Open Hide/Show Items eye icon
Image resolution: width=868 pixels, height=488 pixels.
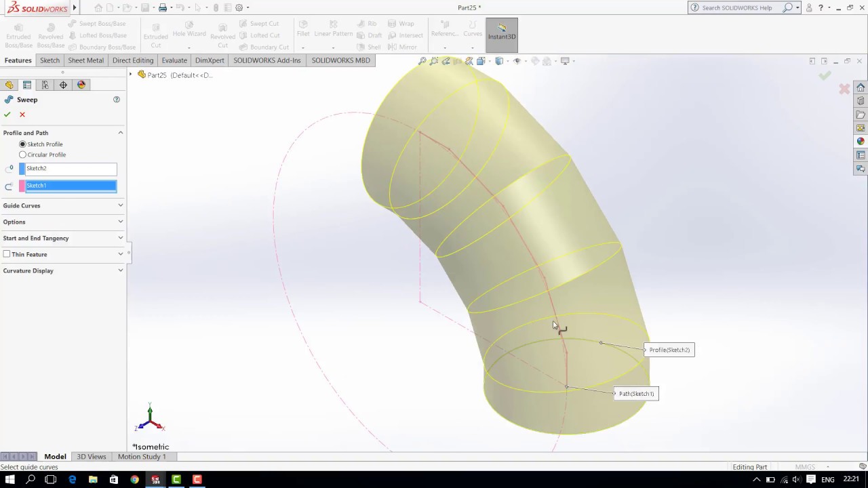[517, 61]
